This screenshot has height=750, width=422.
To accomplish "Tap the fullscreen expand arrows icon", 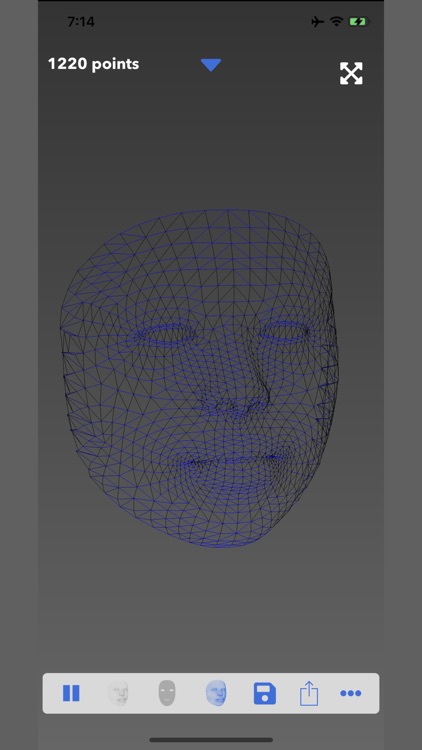I will 351,73.
